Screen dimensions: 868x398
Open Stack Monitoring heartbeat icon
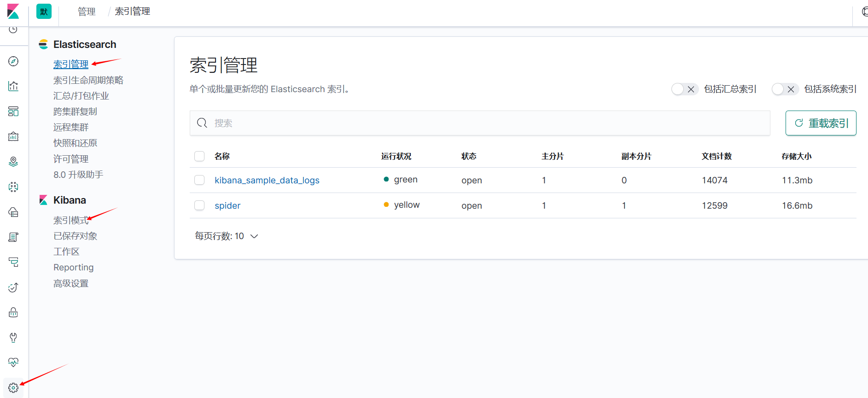[x=13, y=363]
